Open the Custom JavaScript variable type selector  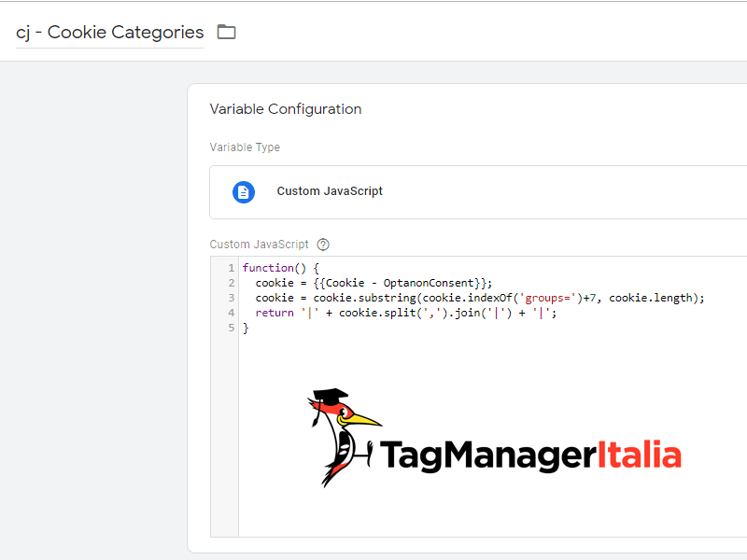tap(478, 192)
